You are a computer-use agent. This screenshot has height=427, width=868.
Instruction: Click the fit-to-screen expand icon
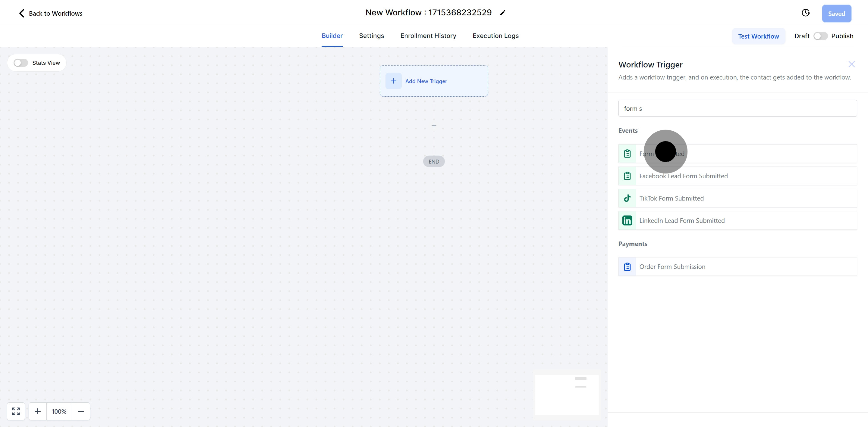tap(15, 411)
